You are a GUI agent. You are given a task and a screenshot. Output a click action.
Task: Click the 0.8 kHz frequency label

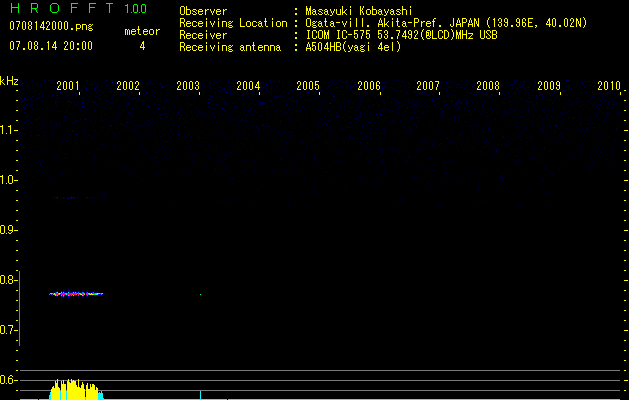pyautogui.click(x=8, y=280)
